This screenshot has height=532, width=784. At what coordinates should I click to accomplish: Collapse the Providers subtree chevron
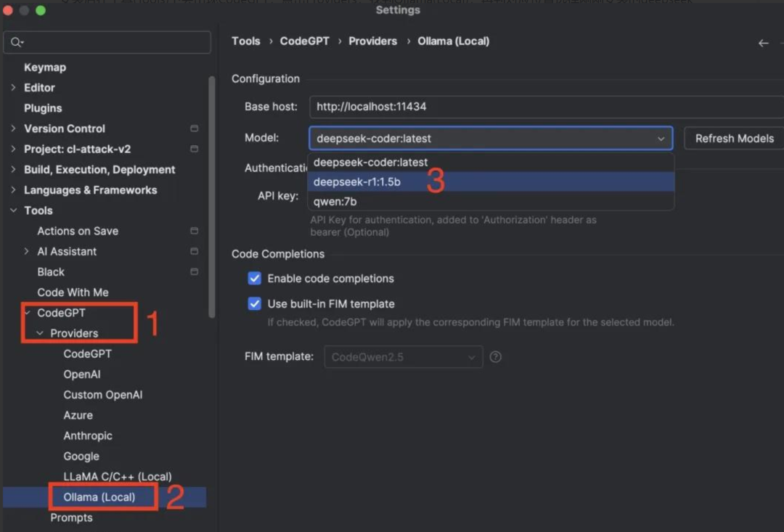point(40,333)
